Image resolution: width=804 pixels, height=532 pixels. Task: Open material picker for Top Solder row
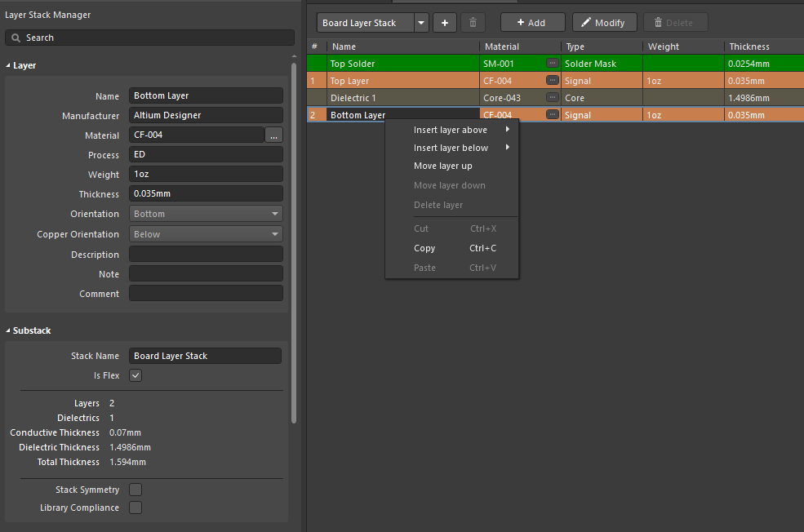point(553,63)
